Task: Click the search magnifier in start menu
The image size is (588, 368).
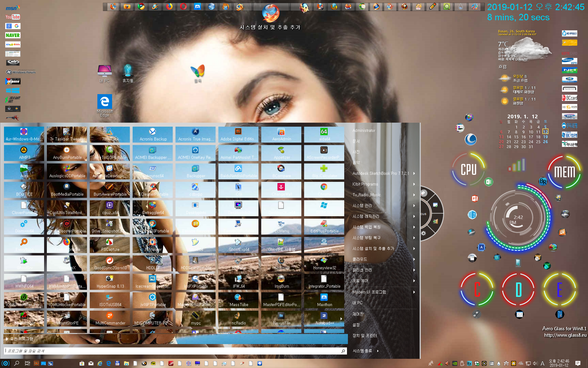Action: (343, 351)
